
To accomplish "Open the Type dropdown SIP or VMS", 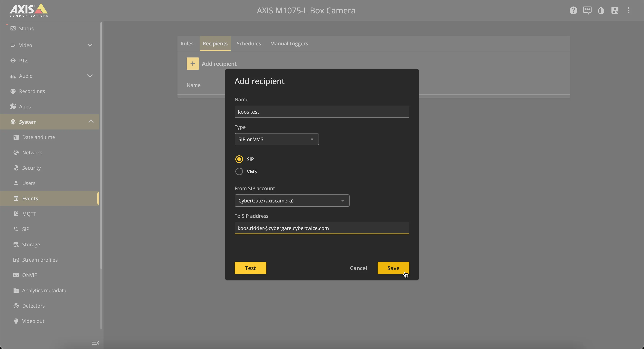I will 277,139.
